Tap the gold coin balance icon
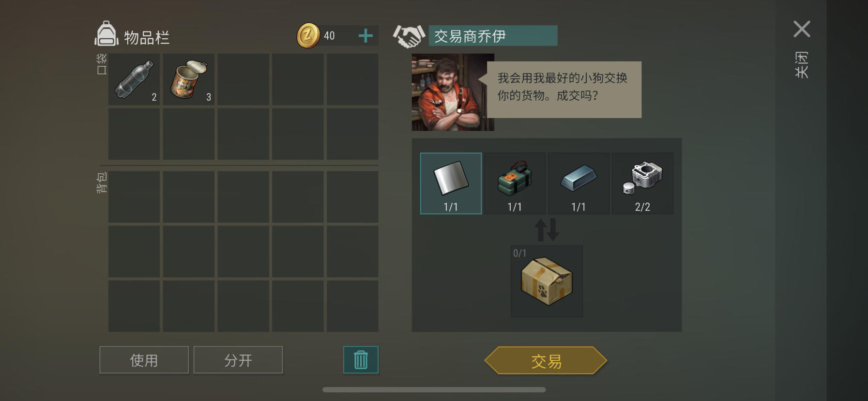 pyautogui.click(x=308, y=35)
